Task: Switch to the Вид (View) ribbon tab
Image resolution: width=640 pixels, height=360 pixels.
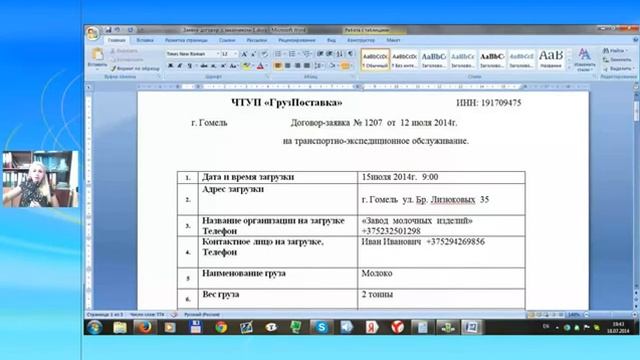Action: point(331,40)
